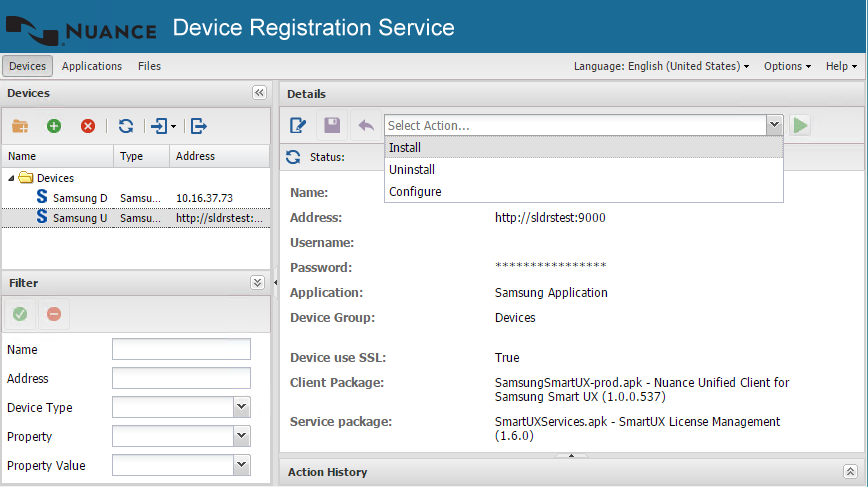Click the edit device details icon
The image size is (868, 487).
click(x=298, y=125)
